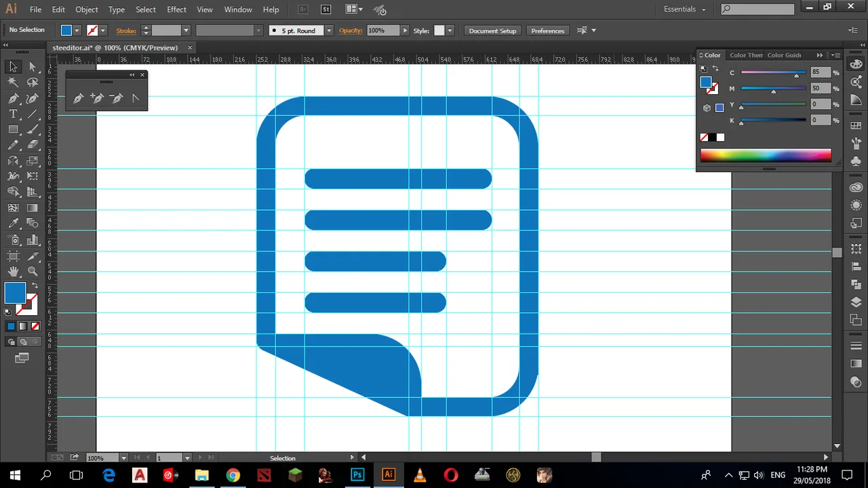Select the Rectangle tool
The height and width of the screenshot is (488, 868).
(13, 129)
